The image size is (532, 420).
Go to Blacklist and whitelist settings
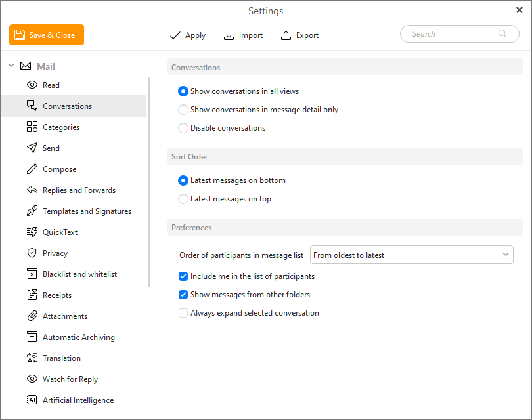coord(79,274)
